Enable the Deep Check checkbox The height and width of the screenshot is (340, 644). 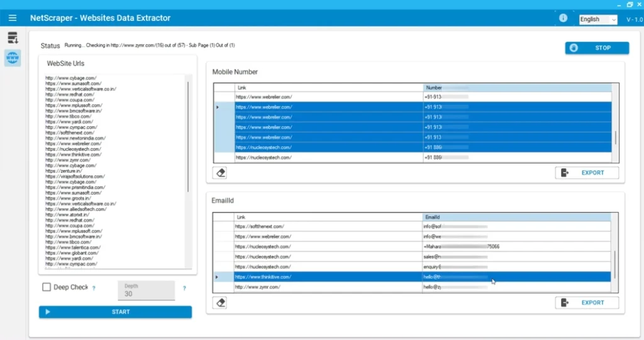[47, 287]
